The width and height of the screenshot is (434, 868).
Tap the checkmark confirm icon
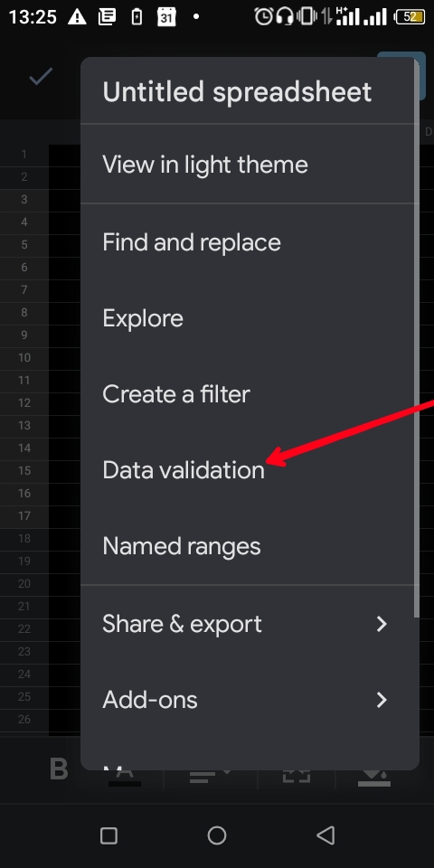[41, 77]
